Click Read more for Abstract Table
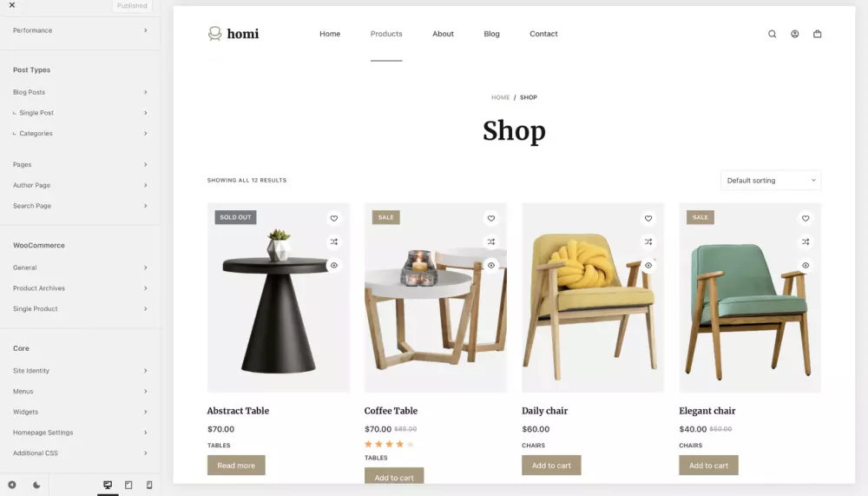The image size is (868, 496). coord(236,466)
